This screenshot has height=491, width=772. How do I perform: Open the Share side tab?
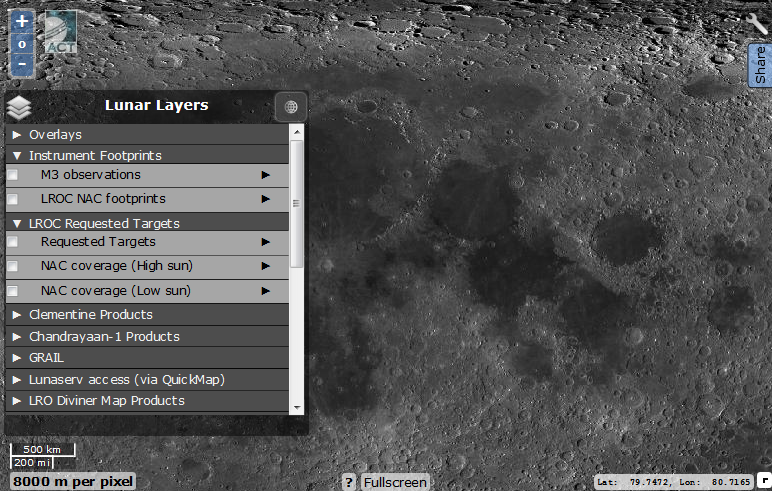click(x=760, y=65)
